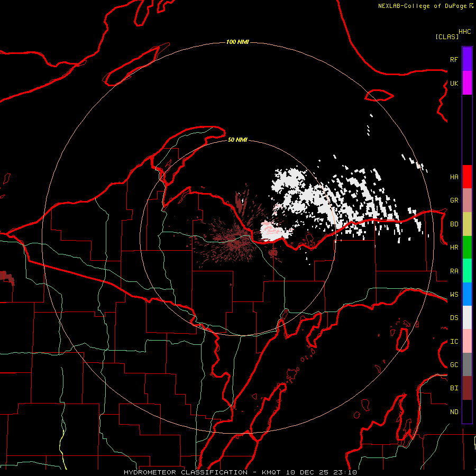Image resolution: width=476 pixels, height=476 pixels.
Task: Click the BD yellow legend swatch
Action: [x=467, y=224]
